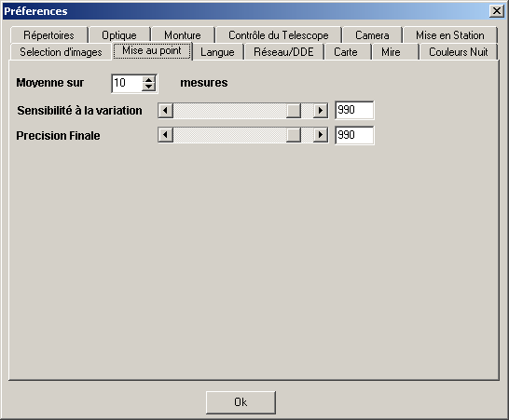509x420 pixels.
Task: Click the Precision Finale slider thumb
Action: [294, 135]
